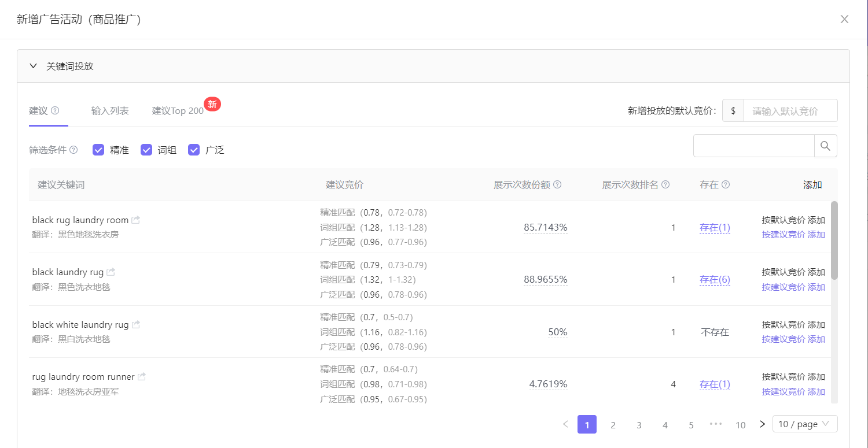Uncheck the 精准 match filter

click(98, 150)
